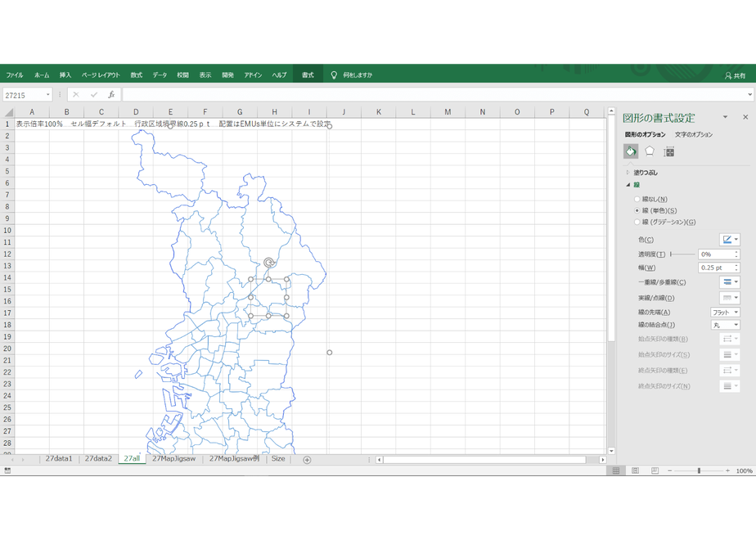756x540 pixels.
Task: Open the 線の結合点(J) join type dropdown
Action: coord(725,325)
